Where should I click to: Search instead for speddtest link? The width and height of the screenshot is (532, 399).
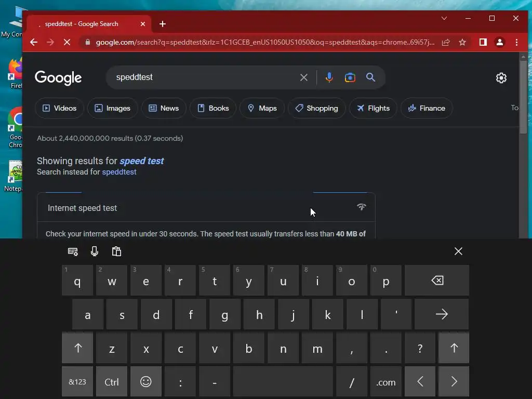tap(119, 172)
